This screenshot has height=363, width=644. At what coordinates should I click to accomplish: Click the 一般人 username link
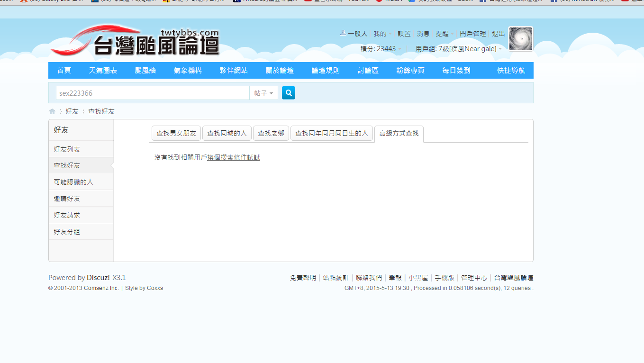357,34
